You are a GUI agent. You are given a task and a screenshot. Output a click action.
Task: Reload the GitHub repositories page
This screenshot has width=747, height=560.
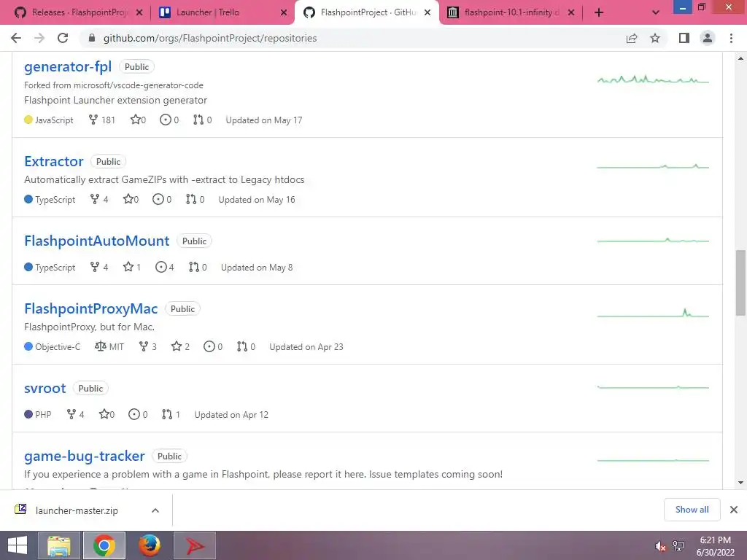pos(63,38)
